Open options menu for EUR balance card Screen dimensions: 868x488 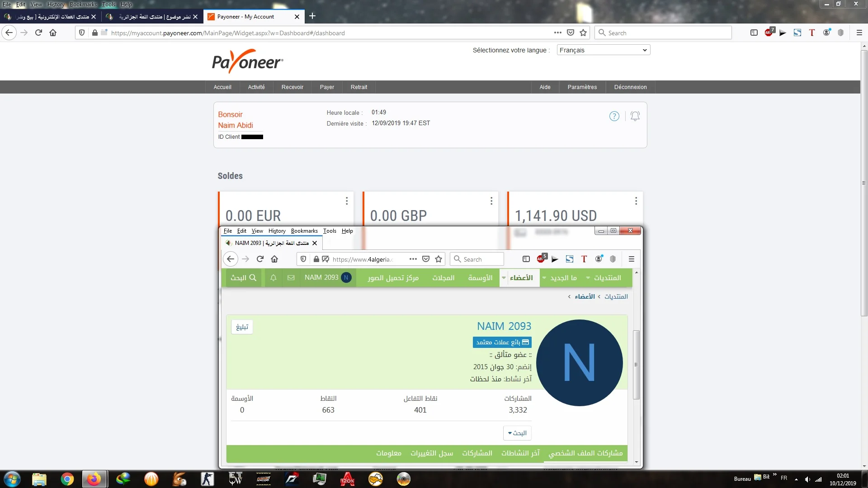tap(346, 201)
